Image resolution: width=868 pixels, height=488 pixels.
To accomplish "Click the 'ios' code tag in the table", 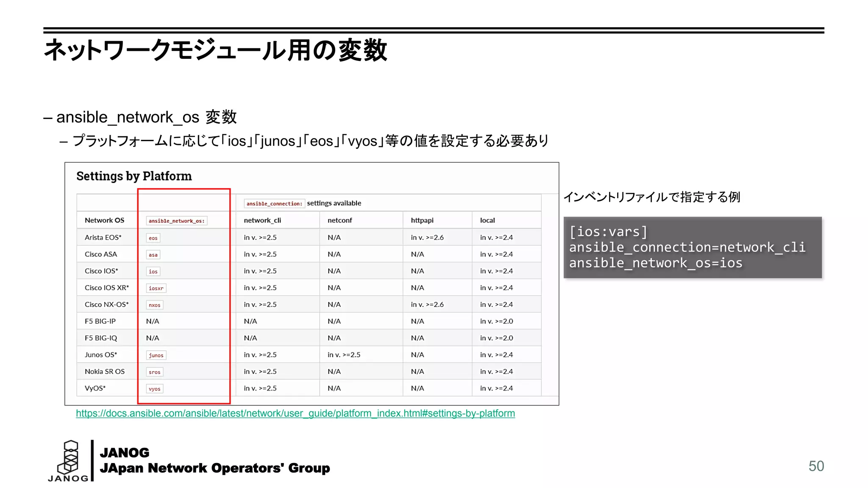I will click(x=153, y=272).
